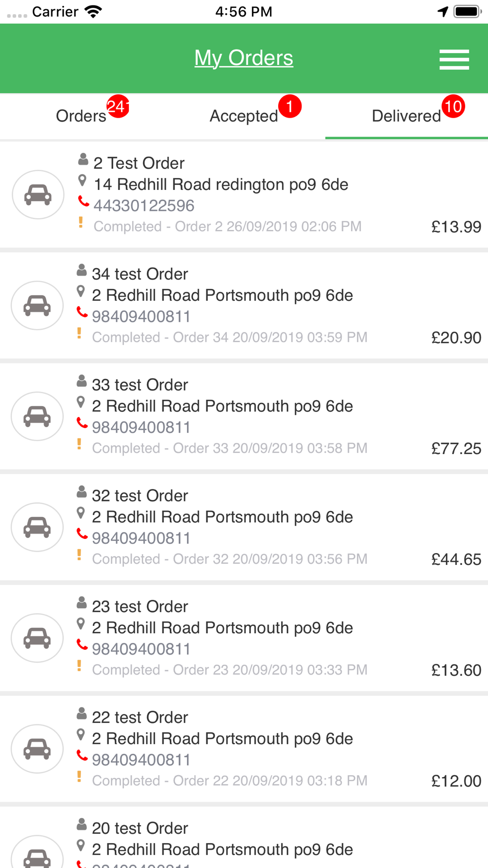Tap car icon for order 22

coord(37,748)
